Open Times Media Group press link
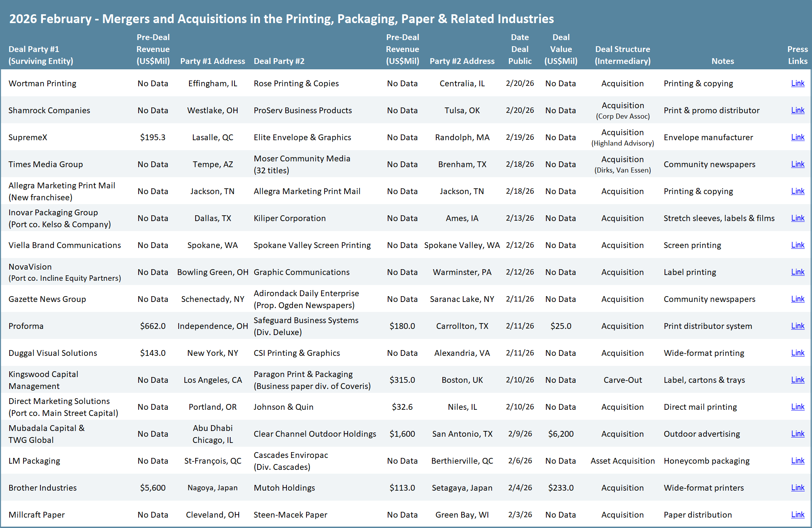The image size is (812, 528). pyautogui.click(x=797, y=164)
